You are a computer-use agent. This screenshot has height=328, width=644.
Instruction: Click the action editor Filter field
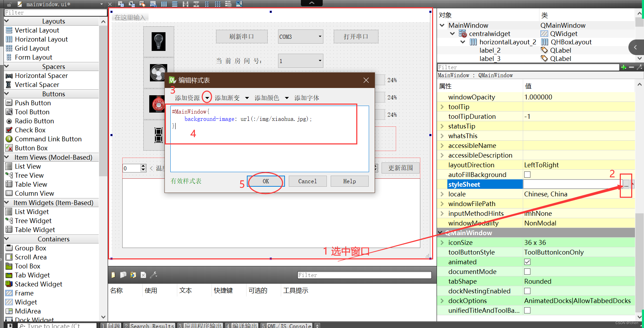pos(364,275)
